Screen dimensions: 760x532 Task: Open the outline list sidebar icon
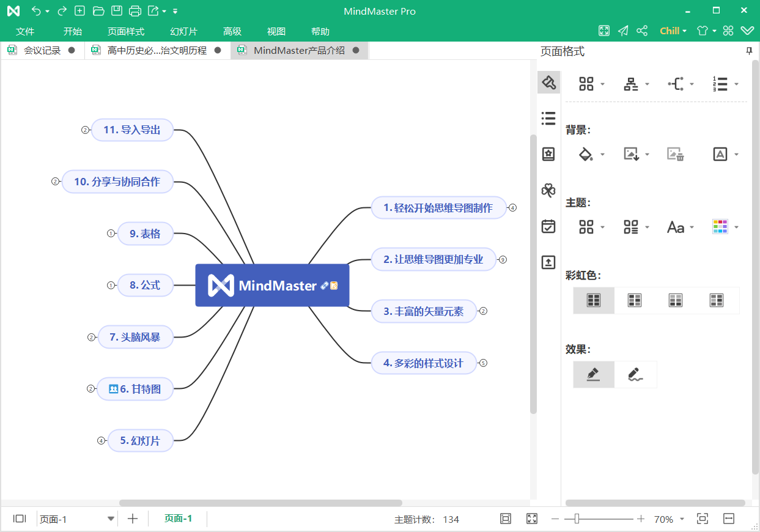tap(548, 118)
